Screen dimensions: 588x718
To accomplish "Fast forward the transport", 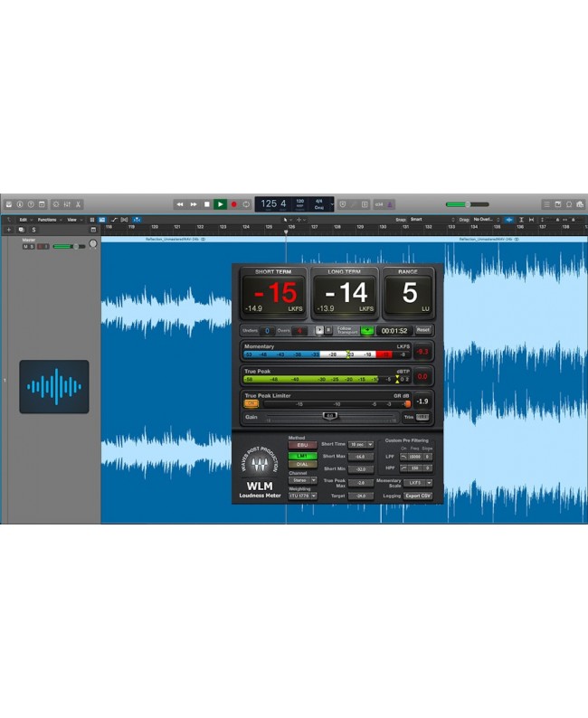I will pos(194,204).
